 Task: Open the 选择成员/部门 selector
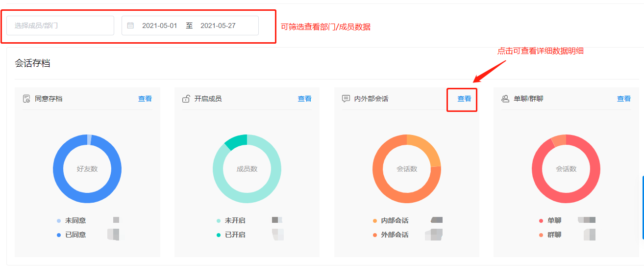pyautogui.click(x=60, y=26)
